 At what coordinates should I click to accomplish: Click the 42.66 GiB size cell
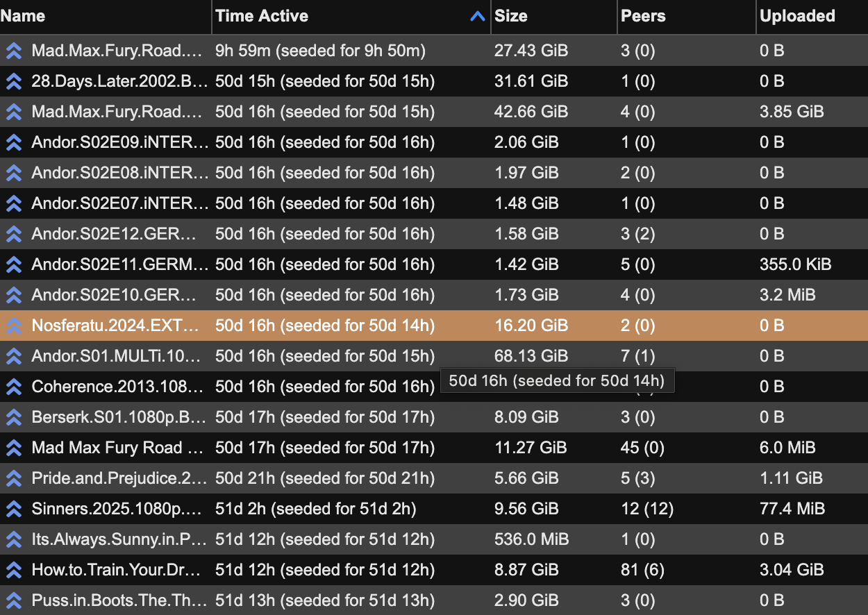531,112
